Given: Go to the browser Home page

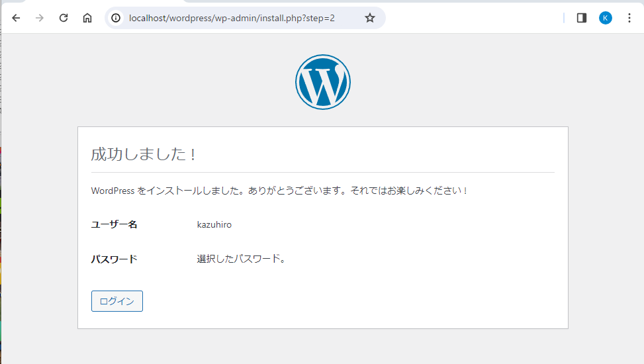Looking at the screenshot, I should point(87,18).
